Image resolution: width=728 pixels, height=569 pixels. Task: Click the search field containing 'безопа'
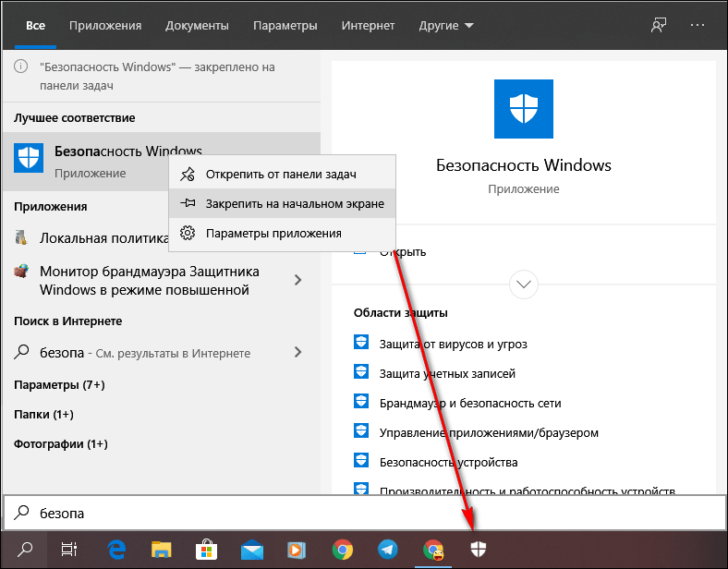(x=364, y=513)
